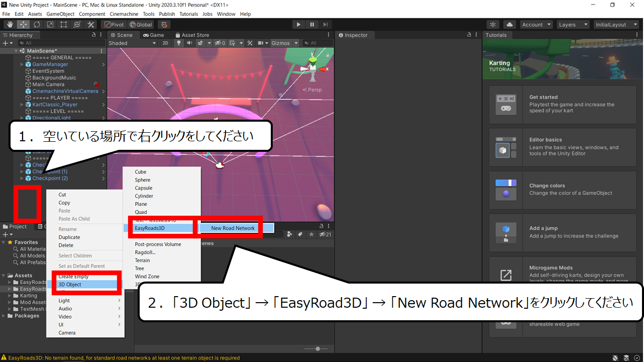
Task: Open the Layers dropdown
Action: (573, 25)
